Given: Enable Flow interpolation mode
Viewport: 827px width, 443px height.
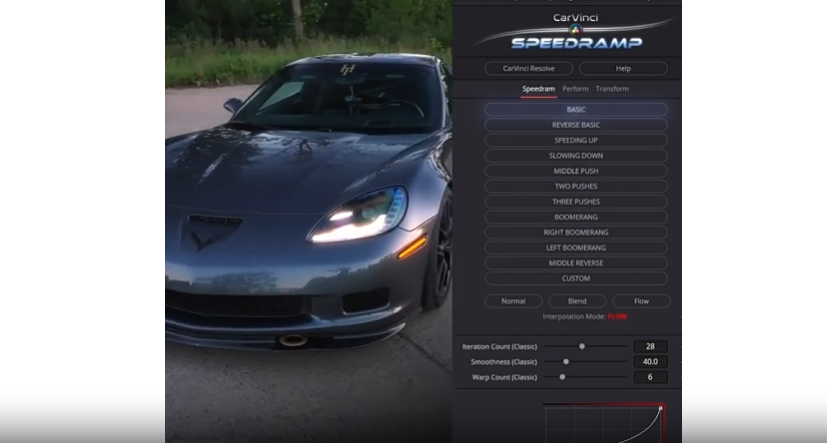Looking at the screenshot, I should pos(641,301).
